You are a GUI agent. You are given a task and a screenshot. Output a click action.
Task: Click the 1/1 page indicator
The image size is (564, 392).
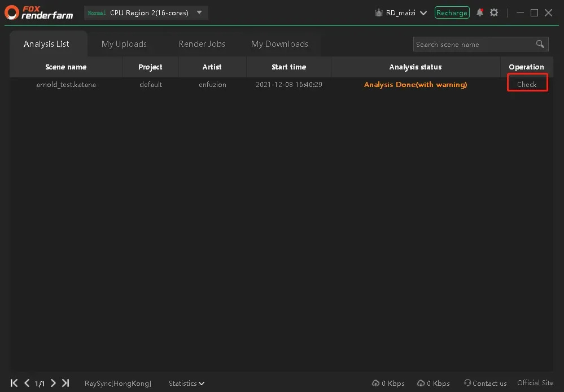tap(40, 384)
